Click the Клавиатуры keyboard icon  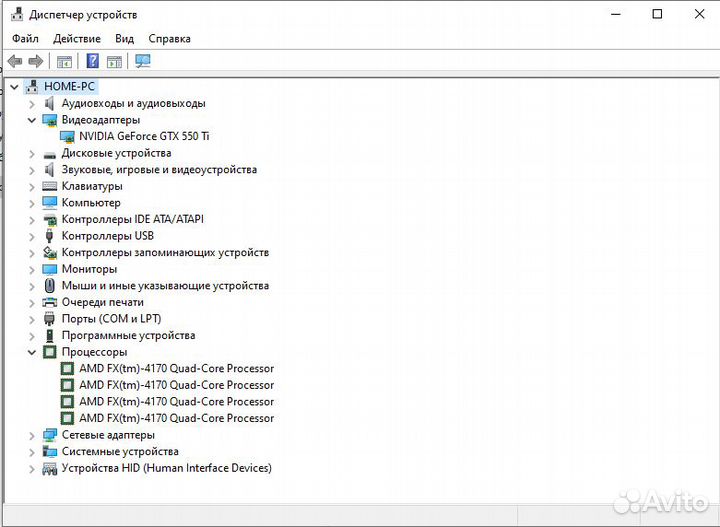50,186
